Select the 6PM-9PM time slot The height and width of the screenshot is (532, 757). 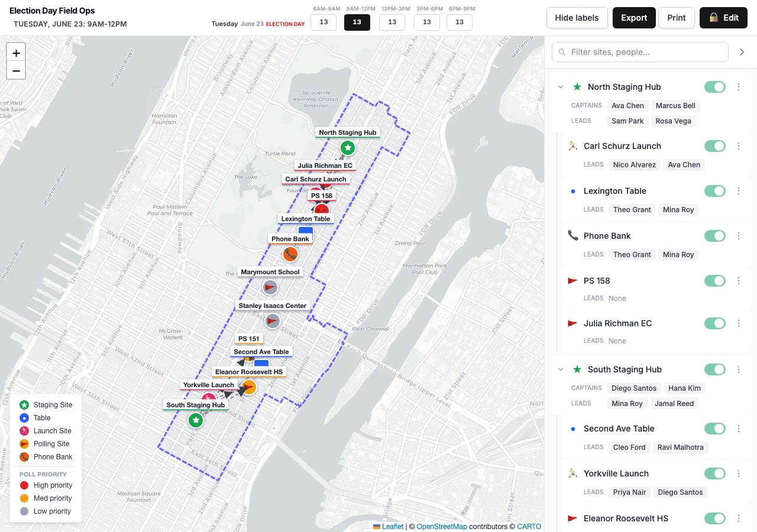click(x=460, y=22)
